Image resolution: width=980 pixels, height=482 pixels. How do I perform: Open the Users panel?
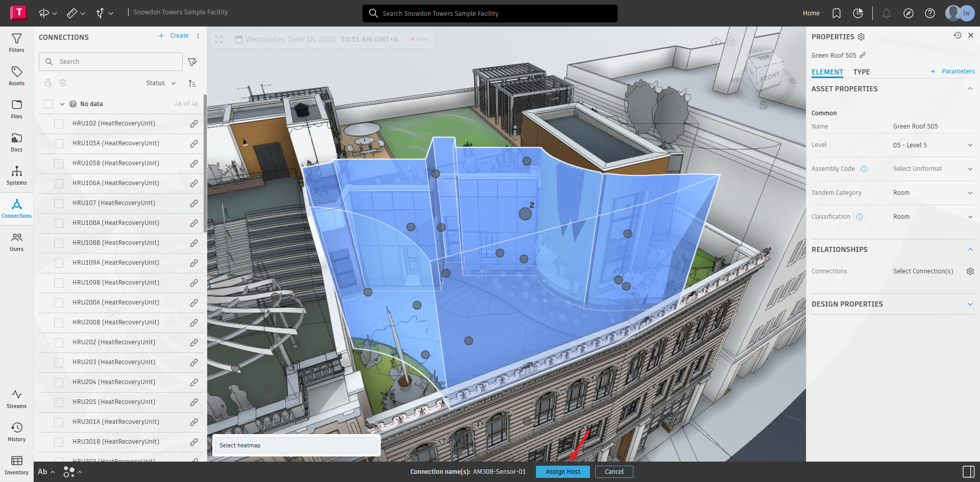pyautogui.click(x=16, y=242)
